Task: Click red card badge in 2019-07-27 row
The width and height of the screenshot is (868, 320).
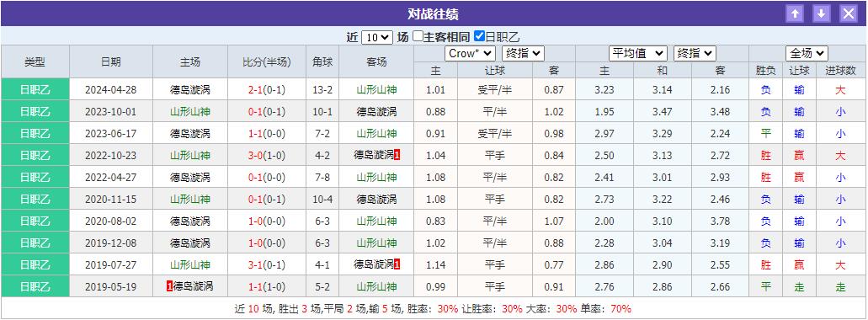Action: (x=397, y=264)
